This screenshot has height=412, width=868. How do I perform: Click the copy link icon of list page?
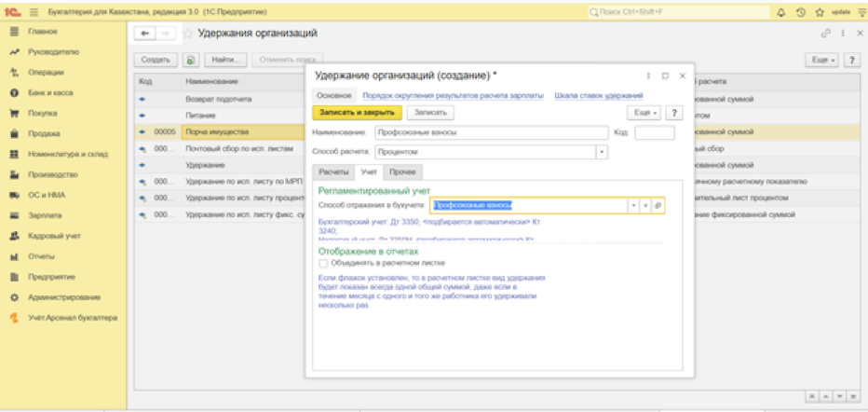coord(824,34)
